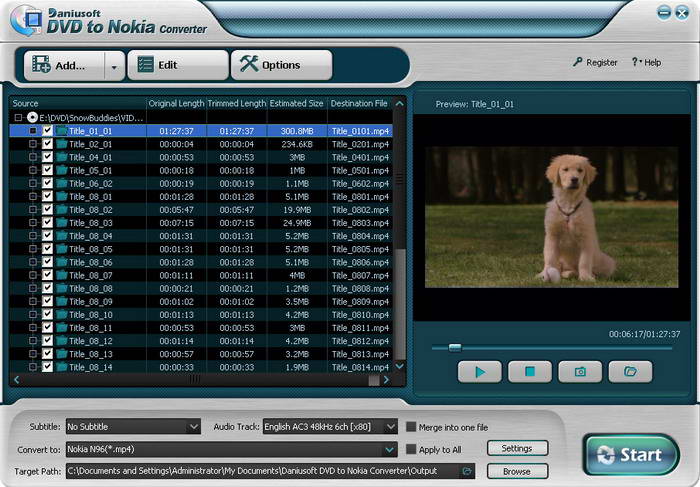Image resolution: width=700 pixels, height=487 pixels.
Task: Click the Title_02_01 folder icon
Action: (62, 144)
